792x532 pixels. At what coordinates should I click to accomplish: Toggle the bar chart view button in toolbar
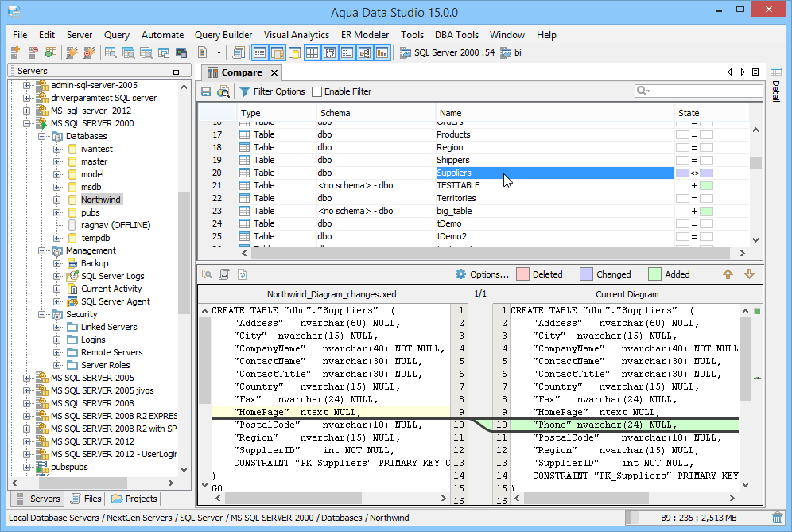tap(382, 52)
